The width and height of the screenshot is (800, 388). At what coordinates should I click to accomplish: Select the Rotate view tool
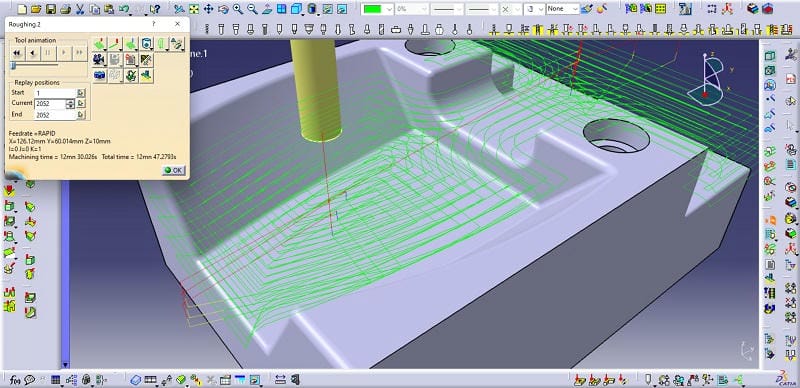pos(223,9)
